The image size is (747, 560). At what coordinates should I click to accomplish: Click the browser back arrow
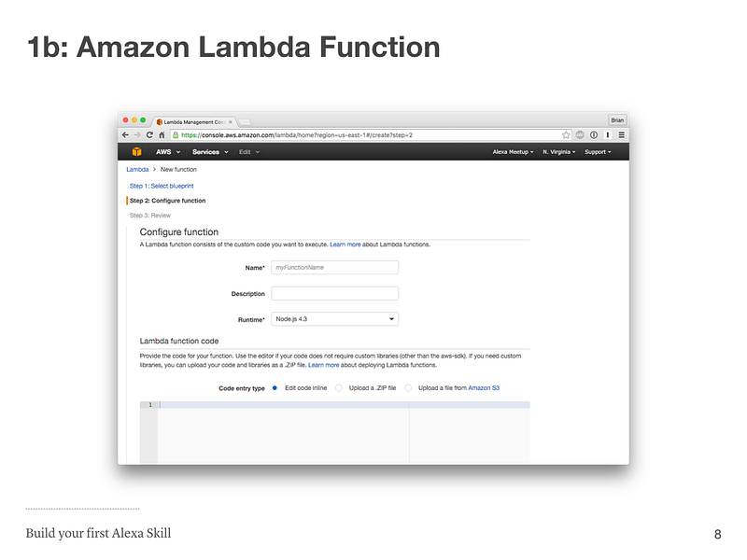[x=126, y=135]
